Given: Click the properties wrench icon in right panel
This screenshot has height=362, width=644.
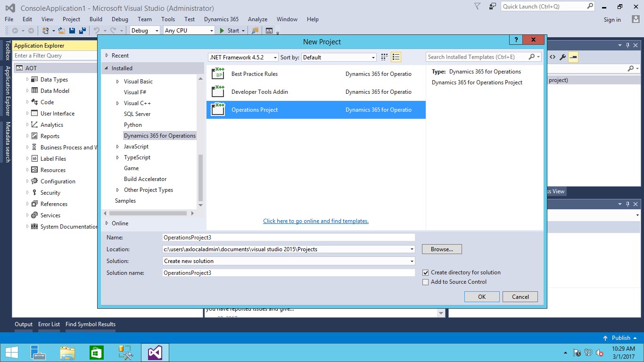Looking at the screenshot, I should pyautogui.click(x=562, y=57).
